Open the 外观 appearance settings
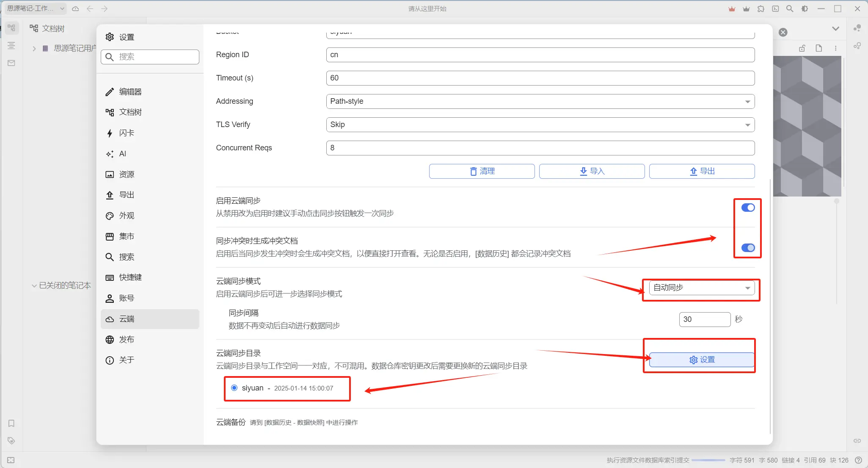This screenshot has height=468, width=868. [x=150, y=216]
